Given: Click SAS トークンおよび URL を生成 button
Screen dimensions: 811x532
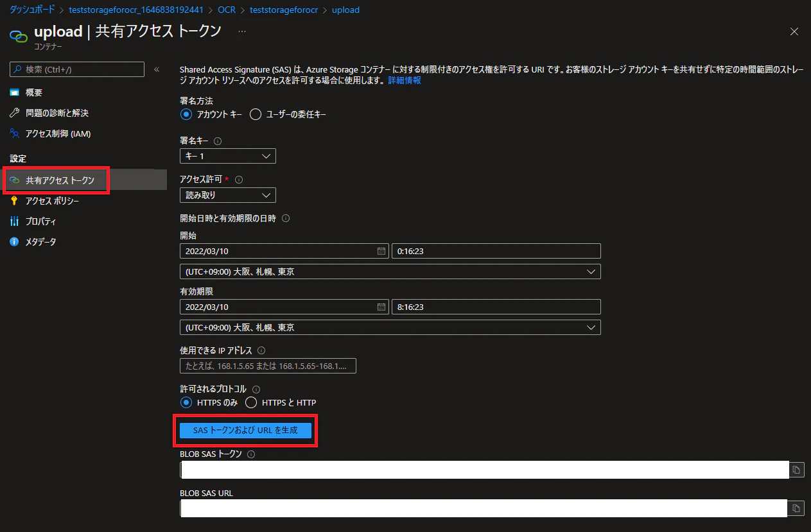Looking at the screenshot, I should (246, 431).
